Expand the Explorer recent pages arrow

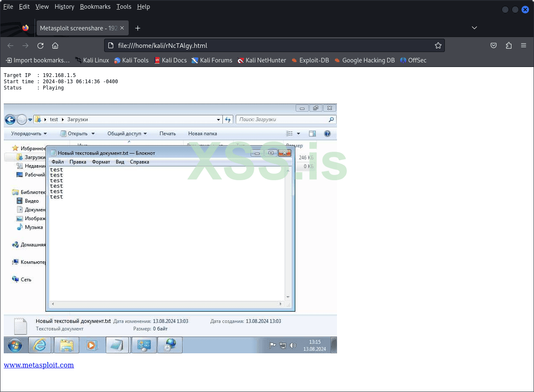pyautogui.click(x=30, y=120)
